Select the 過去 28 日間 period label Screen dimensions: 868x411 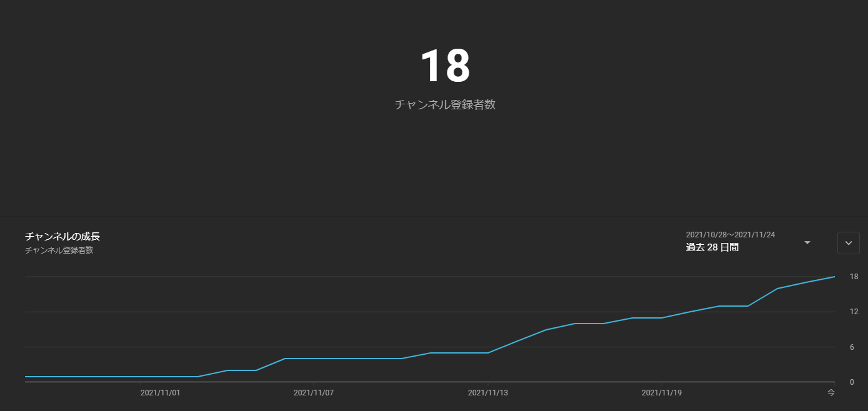[x=712, y=247]
